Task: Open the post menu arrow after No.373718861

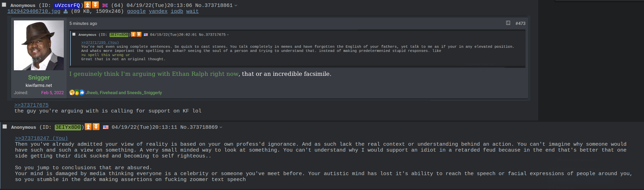Action: [x=236, y=6]
